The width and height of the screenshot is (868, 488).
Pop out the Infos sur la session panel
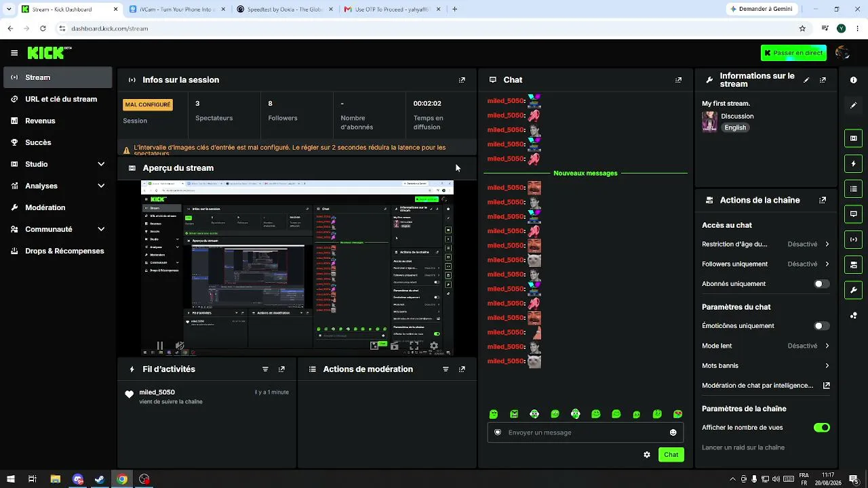click(x=462, y=80)
